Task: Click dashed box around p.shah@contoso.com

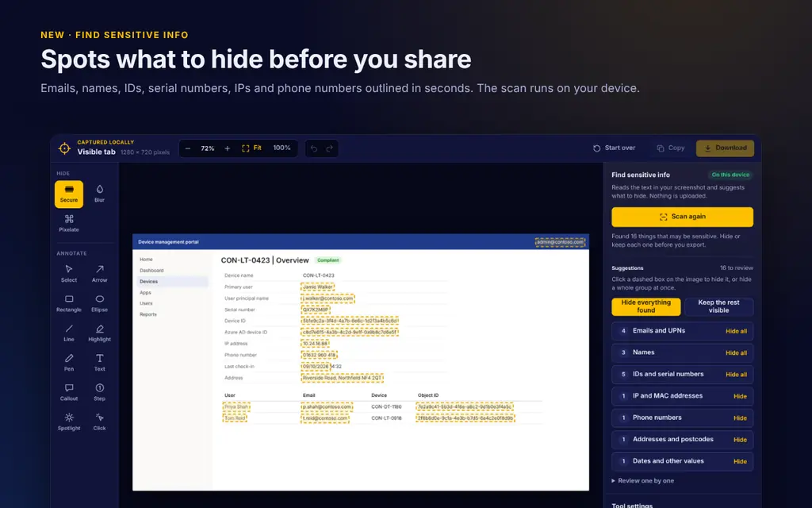Action: [x=327, y=407]
